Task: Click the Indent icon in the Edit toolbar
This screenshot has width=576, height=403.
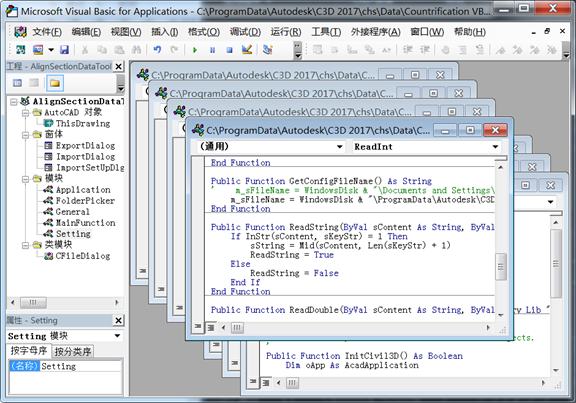Action: (407, 49)
